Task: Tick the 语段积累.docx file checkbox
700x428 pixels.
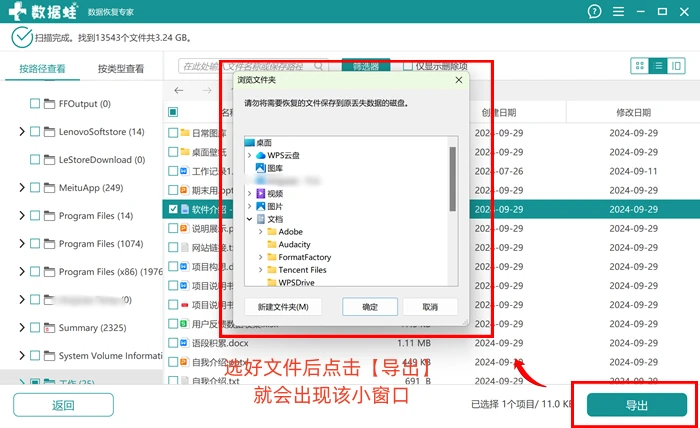Action: [173, 343]
